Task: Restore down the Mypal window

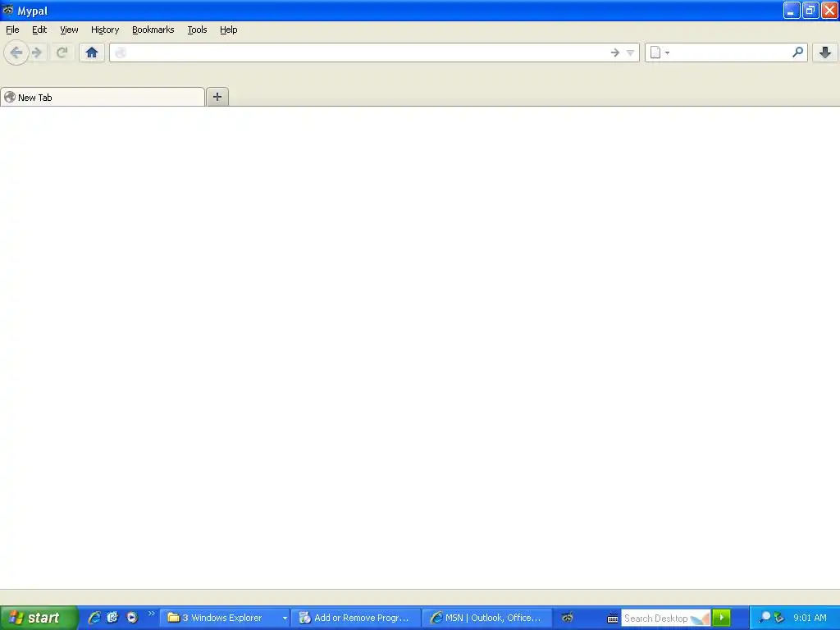Action: pyautogui.click(x=810, y=10)
